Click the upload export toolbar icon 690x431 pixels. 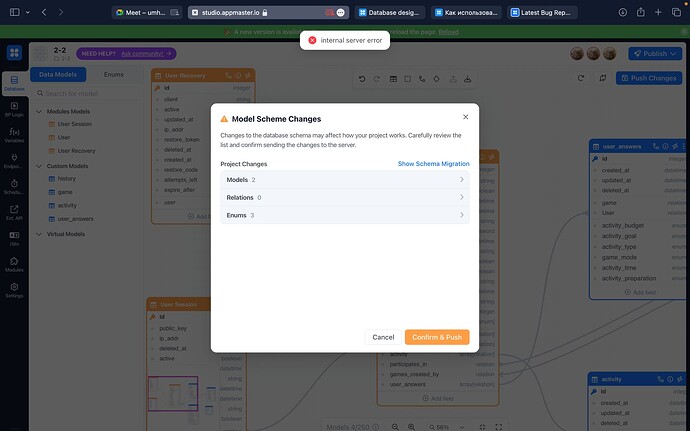pos(453,79)
